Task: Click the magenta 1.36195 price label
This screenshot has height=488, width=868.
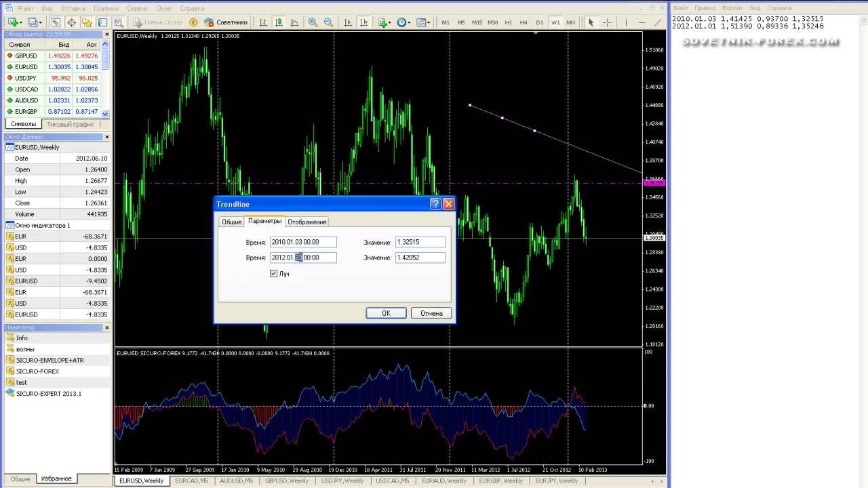Action: (654, 182)
